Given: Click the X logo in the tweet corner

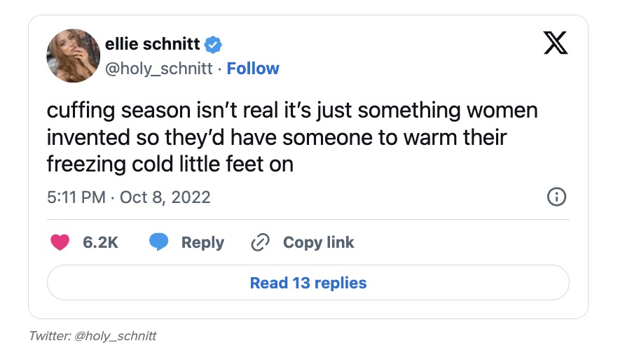Looking at the screenshot, I should tap(556, 45).
